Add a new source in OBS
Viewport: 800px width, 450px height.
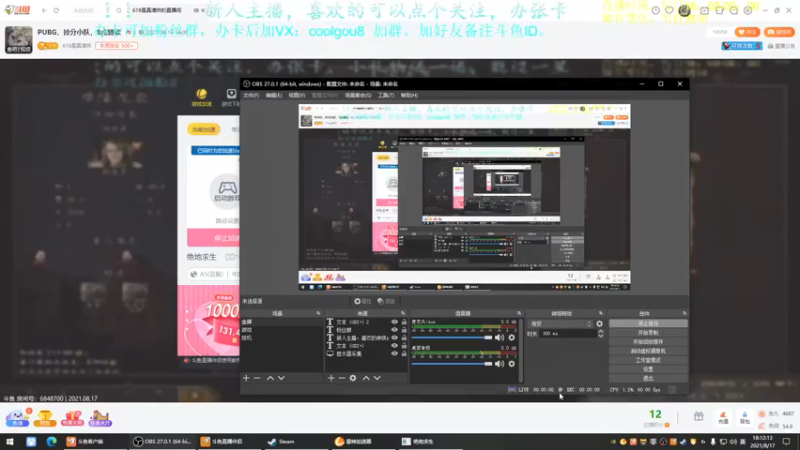tap(331, 378)
